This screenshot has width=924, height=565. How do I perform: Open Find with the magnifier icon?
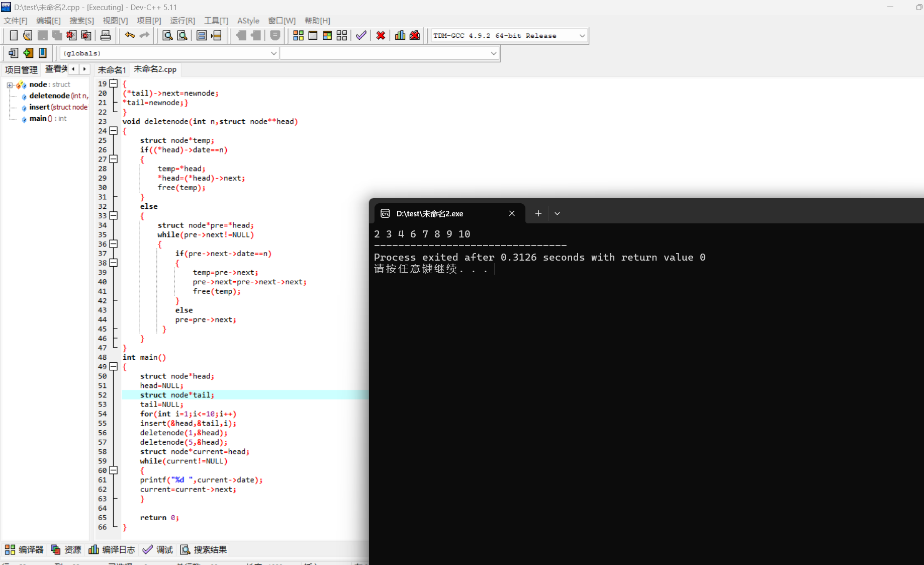[x=167, y=35]
